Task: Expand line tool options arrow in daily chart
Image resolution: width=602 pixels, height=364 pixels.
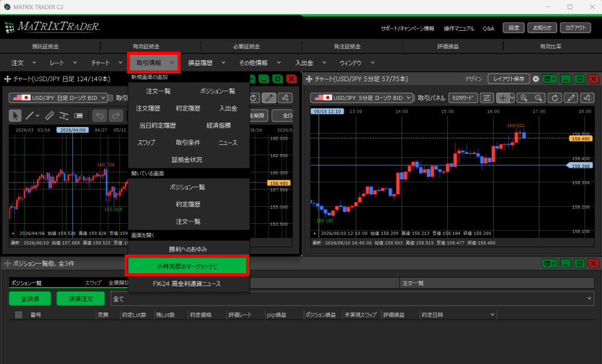Action: point(37,116)
